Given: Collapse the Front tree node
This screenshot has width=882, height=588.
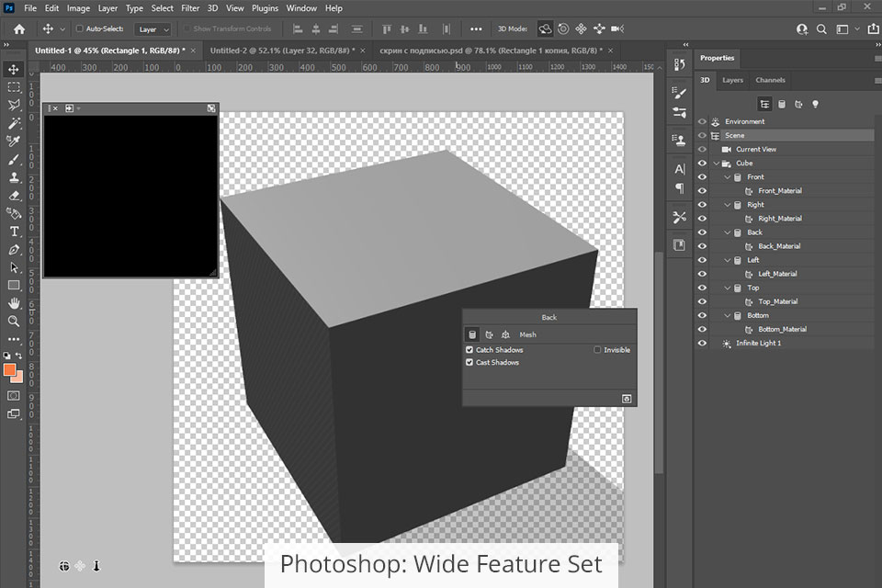Looking at the screenshot, I should tap(728, 176).
